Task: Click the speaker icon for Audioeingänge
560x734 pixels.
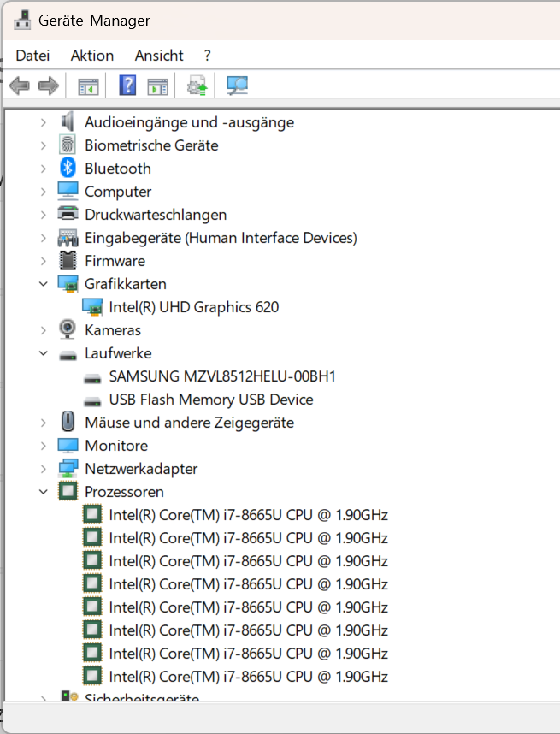Action: (68, 121)
